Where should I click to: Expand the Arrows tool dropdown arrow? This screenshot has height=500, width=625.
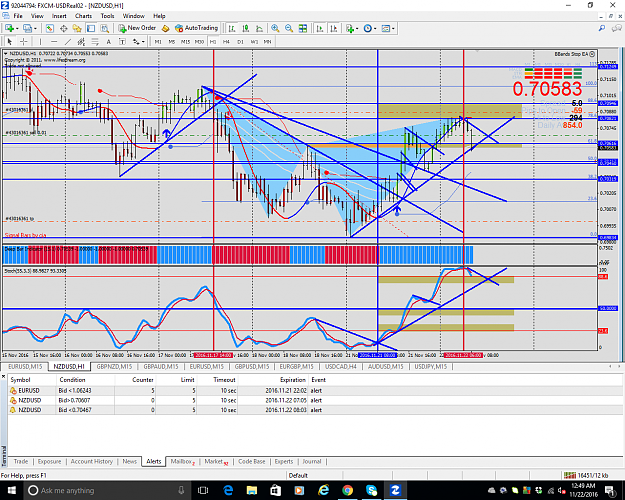(143, 42)
